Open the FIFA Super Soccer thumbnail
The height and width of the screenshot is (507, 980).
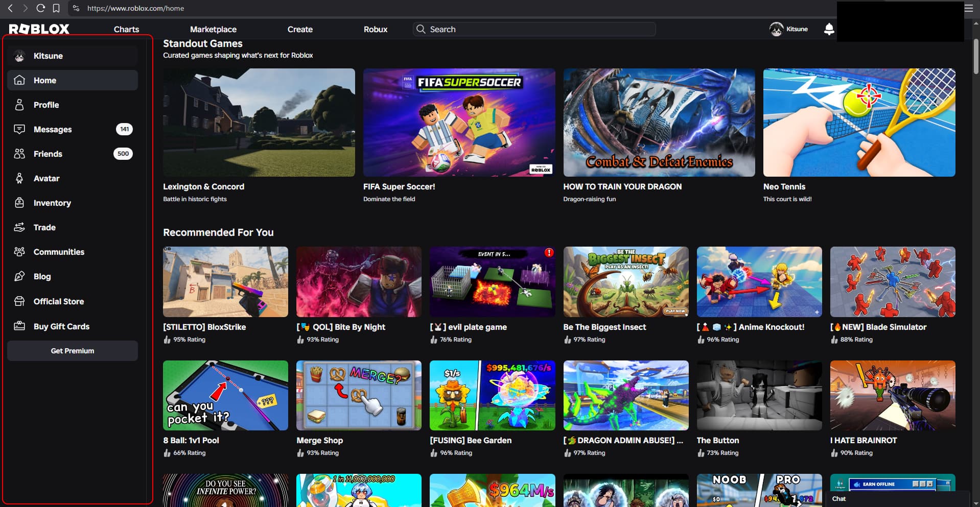coord(458,123)
